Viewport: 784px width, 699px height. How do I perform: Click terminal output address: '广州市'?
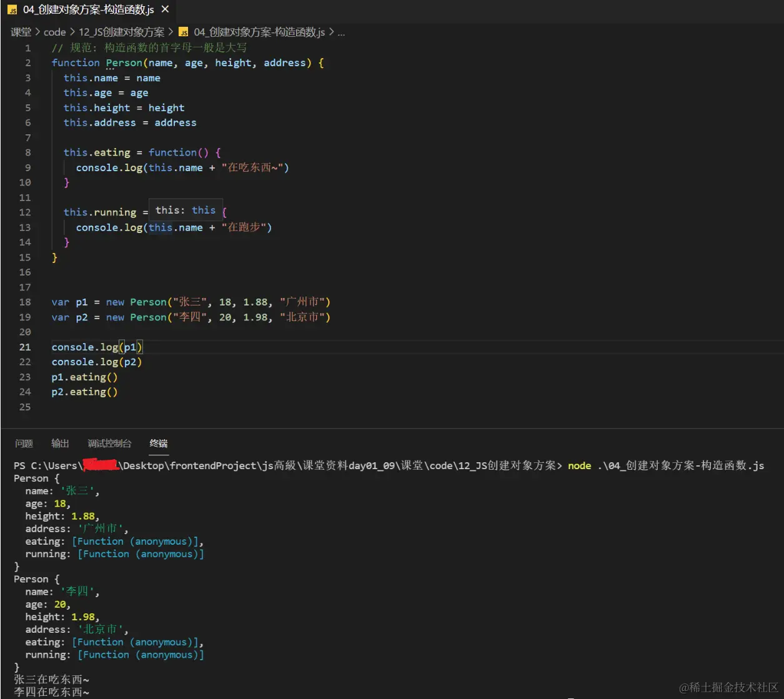76,529
